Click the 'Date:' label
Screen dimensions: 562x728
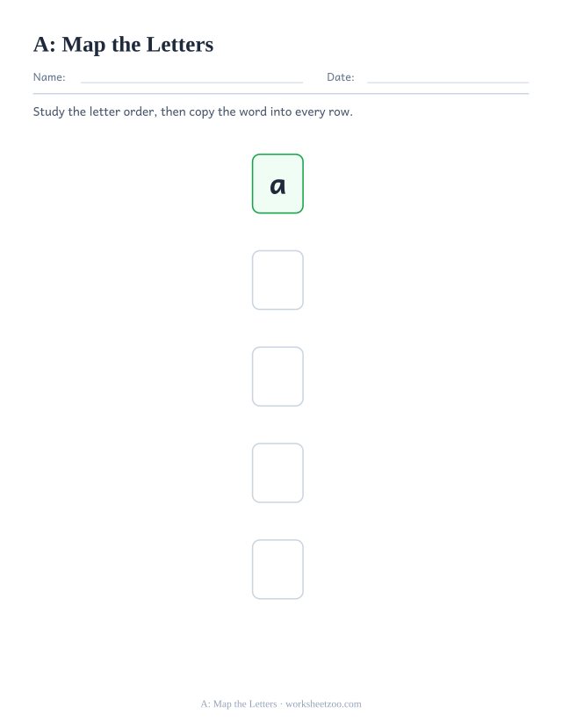(341, 77)
